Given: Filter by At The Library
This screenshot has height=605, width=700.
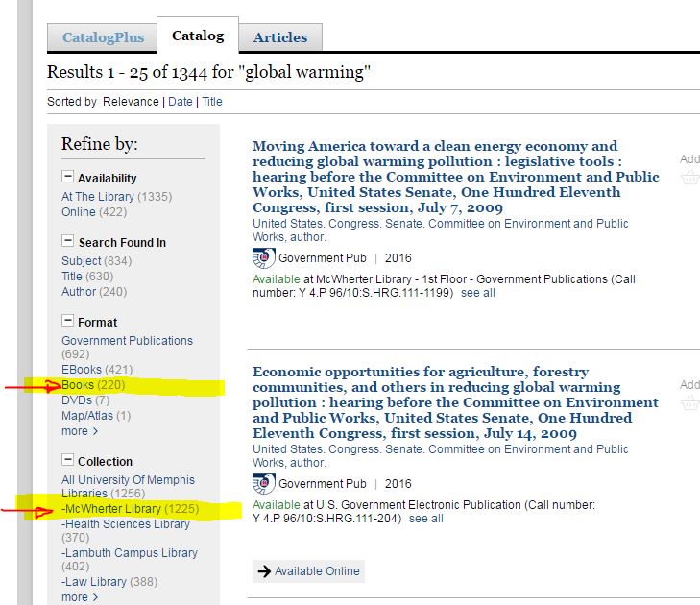Looking at the screenshot, I should pos(116,197).
